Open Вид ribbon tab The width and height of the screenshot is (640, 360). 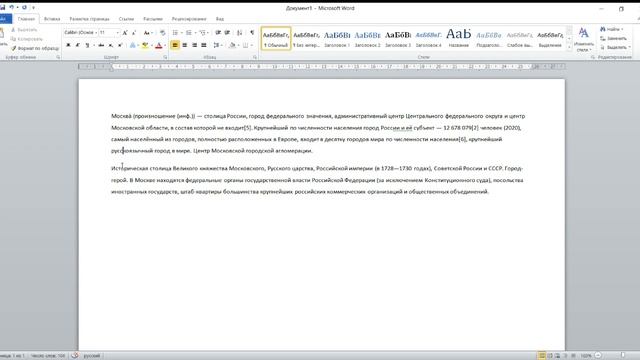tap(220, 19)
